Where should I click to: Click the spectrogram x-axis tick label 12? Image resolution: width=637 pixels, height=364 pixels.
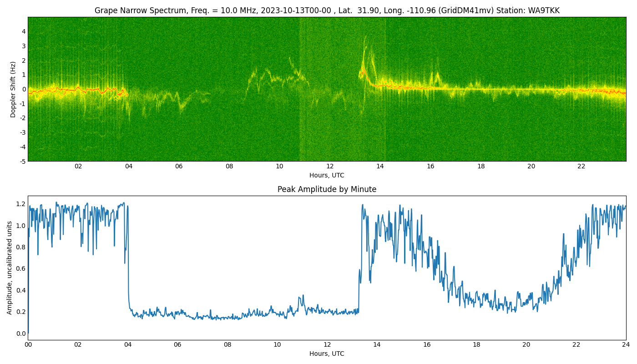330,166
